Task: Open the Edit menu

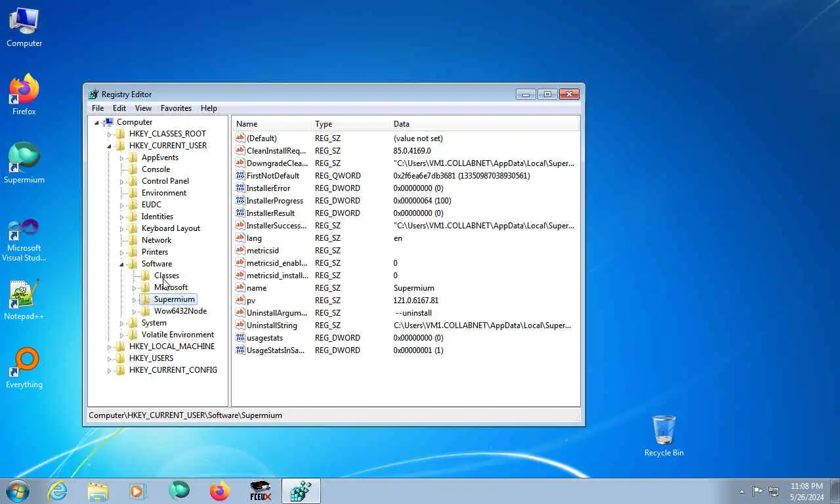Action: tap(119, 108)
